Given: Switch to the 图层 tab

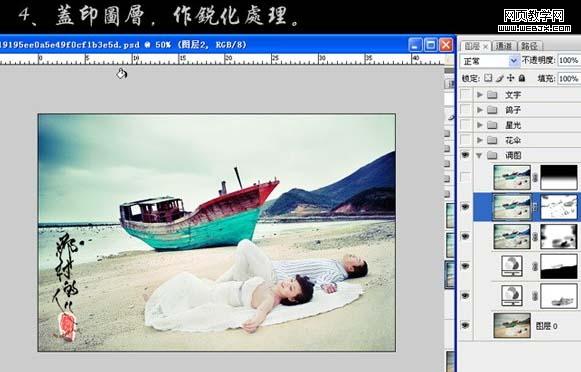Looking at the screenshot, I should click(x=472, y=46).
